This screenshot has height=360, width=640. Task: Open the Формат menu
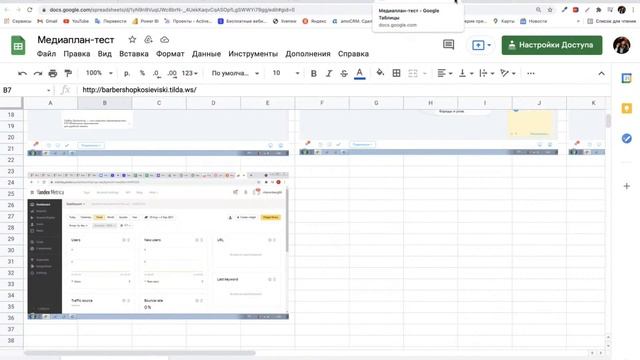click(170, 54)
